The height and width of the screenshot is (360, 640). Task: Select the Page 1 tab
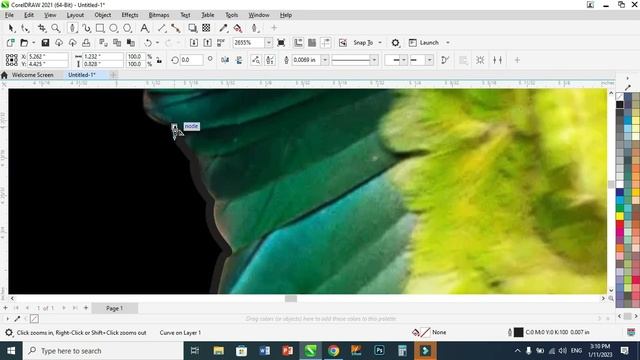coord(114,308)
